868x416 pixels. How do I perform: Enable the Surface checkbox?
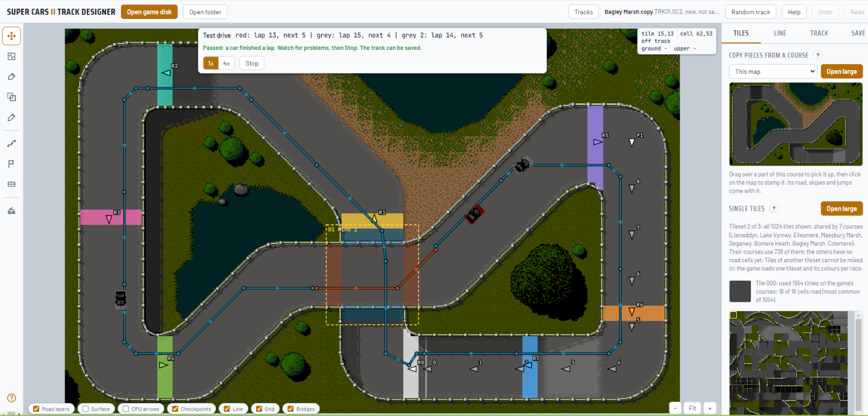pyautogui.click(x=85, y=409)
